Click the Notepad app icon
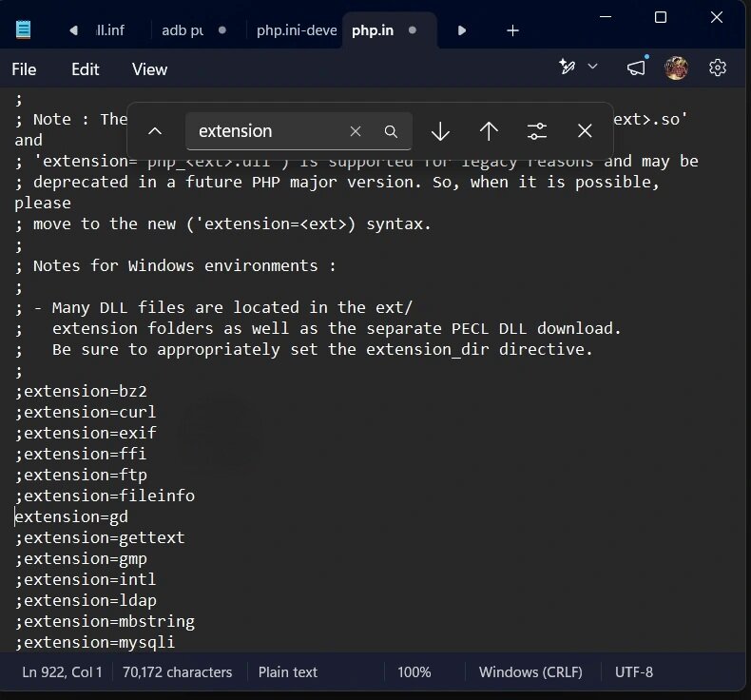 point(23,29)
